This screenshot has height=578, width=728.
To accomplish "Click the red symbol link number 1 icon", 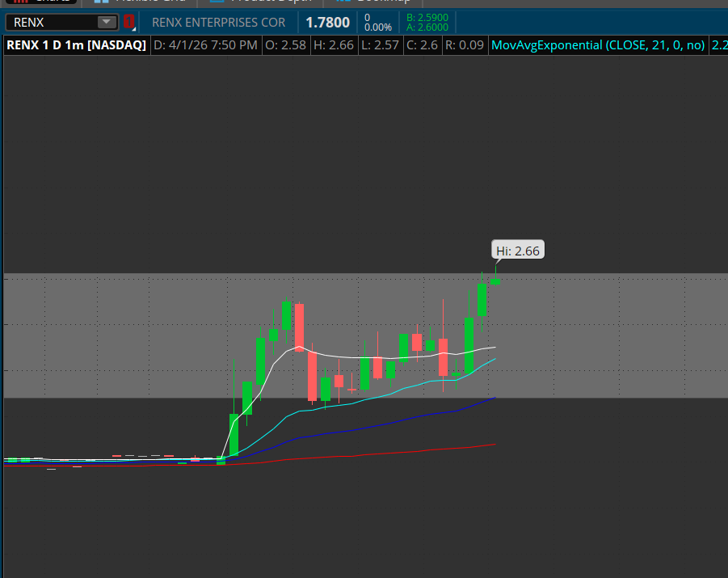I will click(x=128, y=22).
